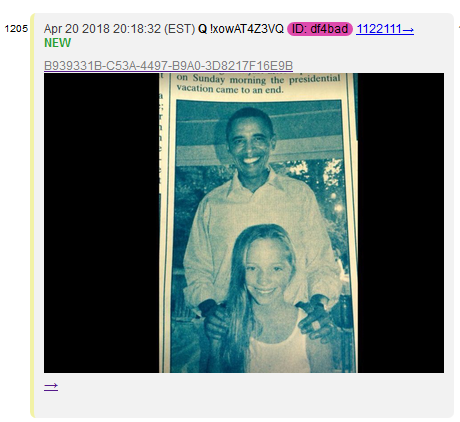Image resolution: width=460 pixels, height=422 pixels.
Task: Click the orange mark at the top-right edge
Action: (459, 27)
